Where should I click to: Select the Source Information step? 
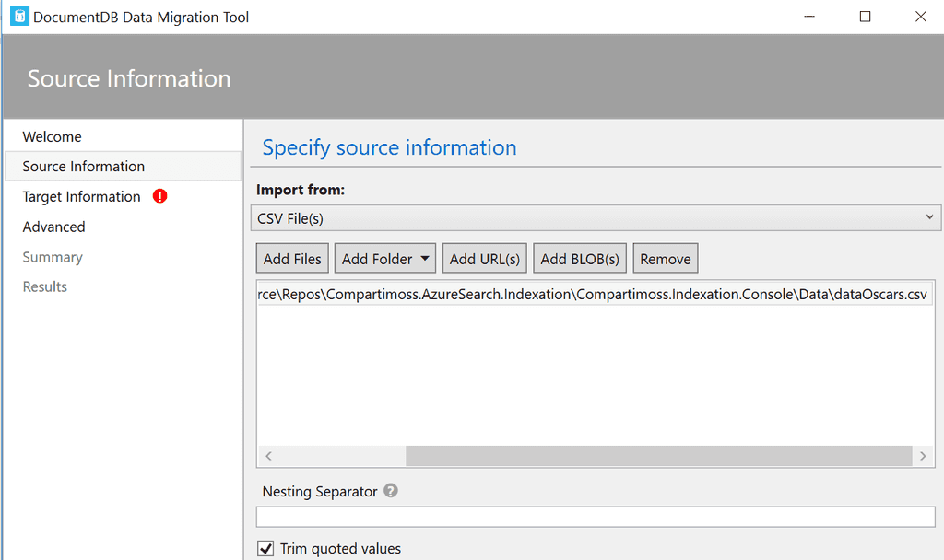(x=124, y=166)
